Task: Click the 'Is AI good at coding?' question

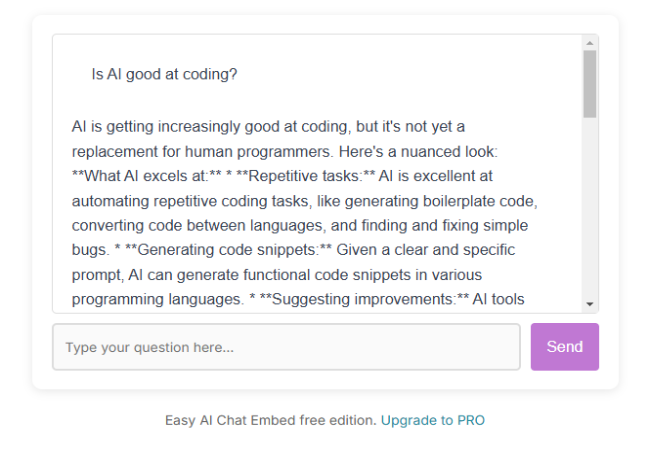Action: [x=165, y=74]
